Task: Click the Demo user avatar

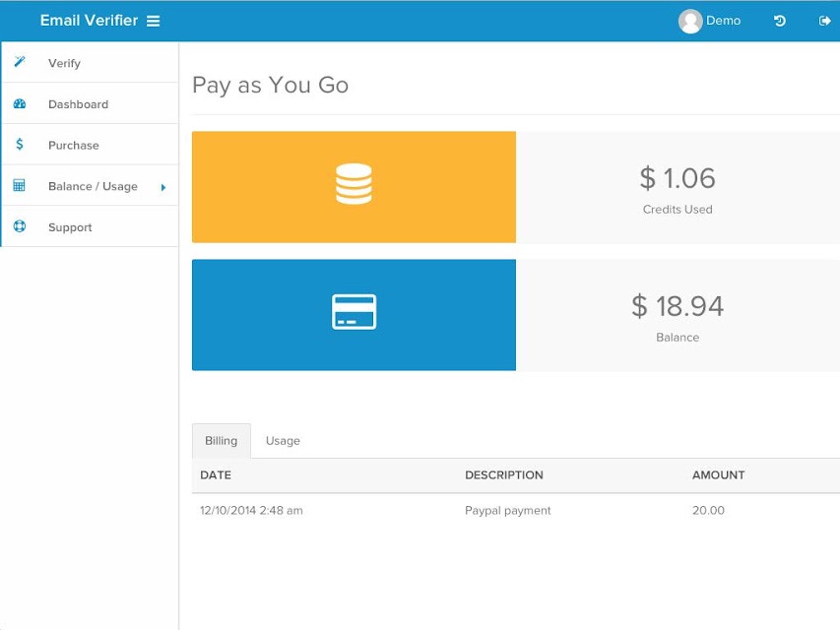Action: [x=690, y=22]
